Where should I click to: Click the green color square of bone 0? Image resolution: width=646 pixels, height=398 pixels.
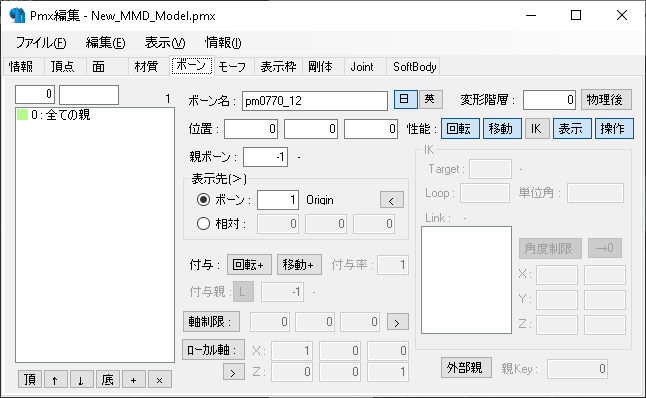(x=23, y=115)
